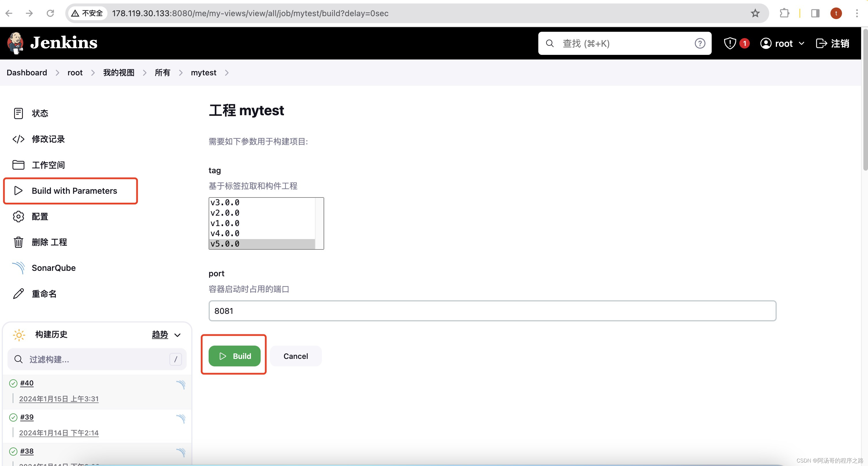Select tag version v5.0.0 from list
The height and width of the screenshot is (466, 868).
point(261,244)
